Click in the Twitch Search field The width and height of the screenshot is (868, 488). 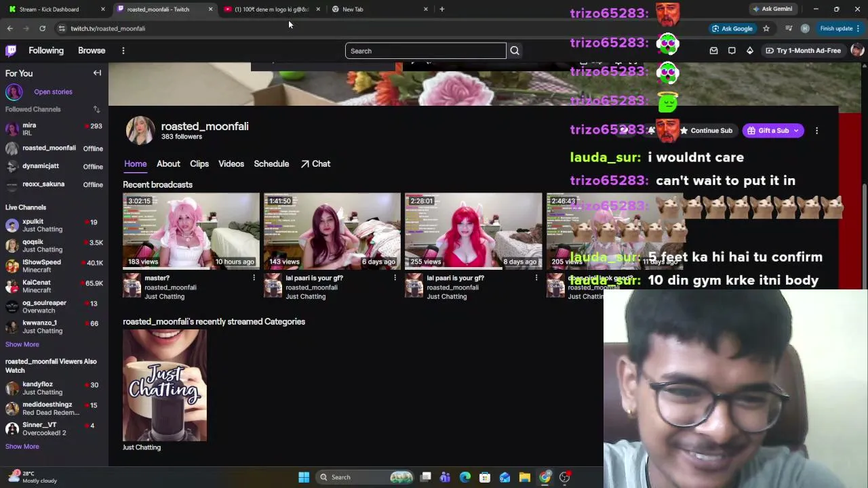pos(426,51)
